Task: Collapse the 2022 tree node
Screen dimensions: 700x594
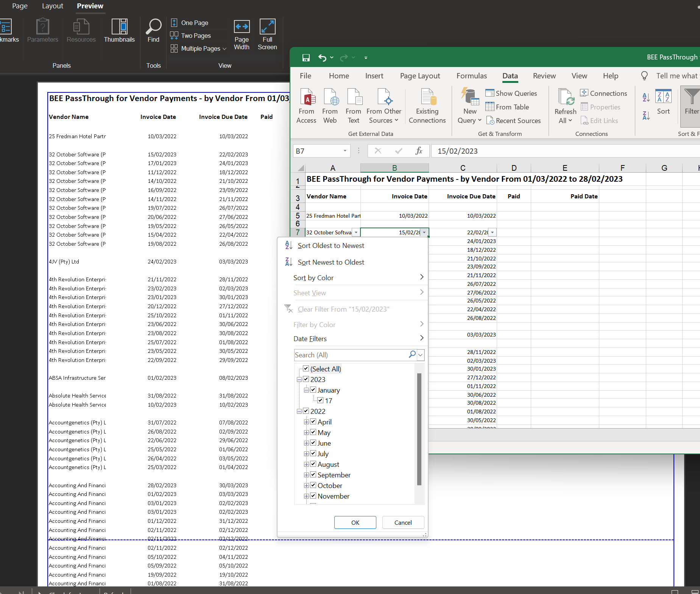Action: pos(299,411)
